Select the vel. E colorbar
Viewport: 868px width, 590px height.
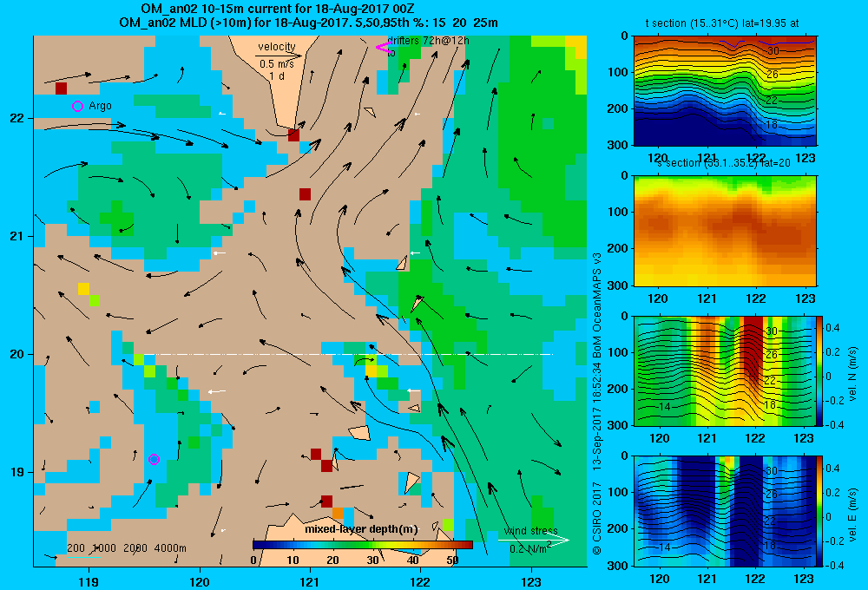819,511
